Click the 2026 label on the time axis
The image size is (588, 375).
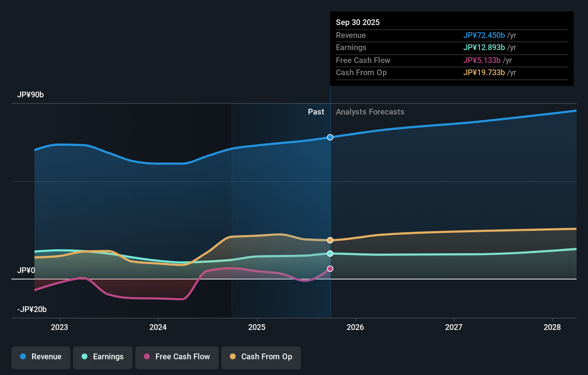click(x=355, y=327)
